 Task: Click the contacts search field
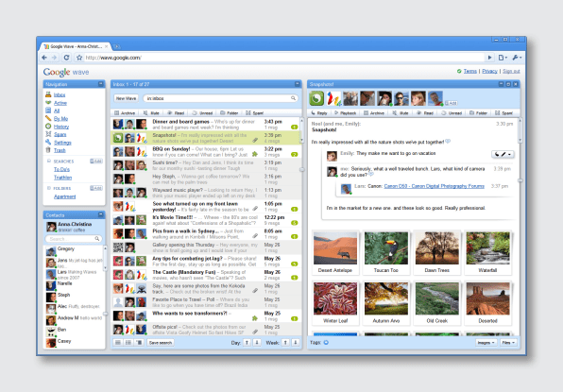pyautogui.click(x=74, y=239)
